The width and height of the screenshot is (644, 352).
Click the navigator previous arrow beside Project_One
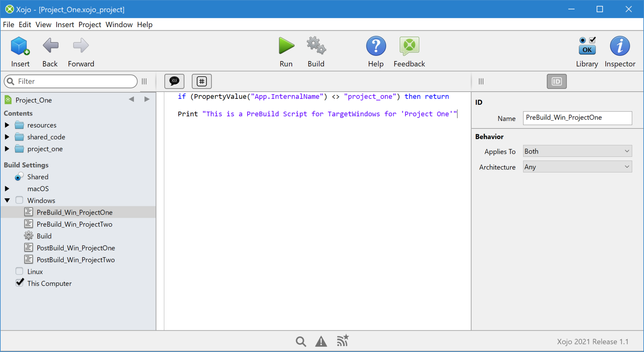pyautogui.click(x=131, y=99)
